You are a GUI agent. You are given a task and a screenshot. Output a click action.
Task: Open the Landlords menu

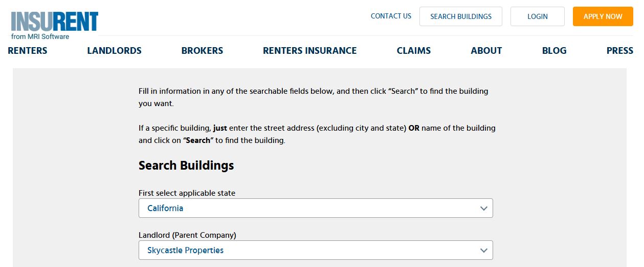114,51
